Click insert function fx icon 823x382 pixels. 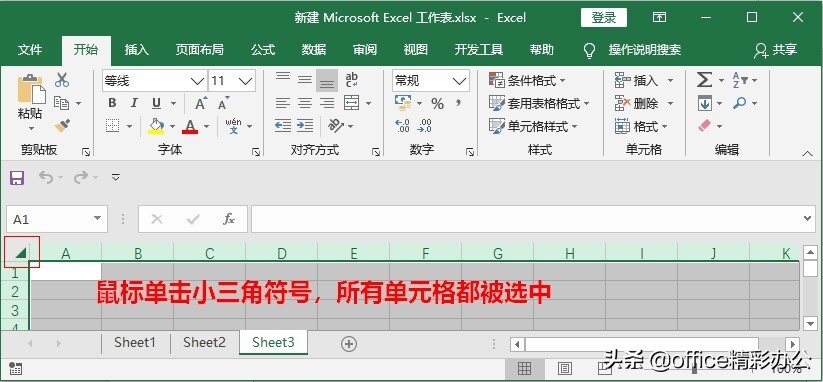pyautogui.click(x=229, y=219)
